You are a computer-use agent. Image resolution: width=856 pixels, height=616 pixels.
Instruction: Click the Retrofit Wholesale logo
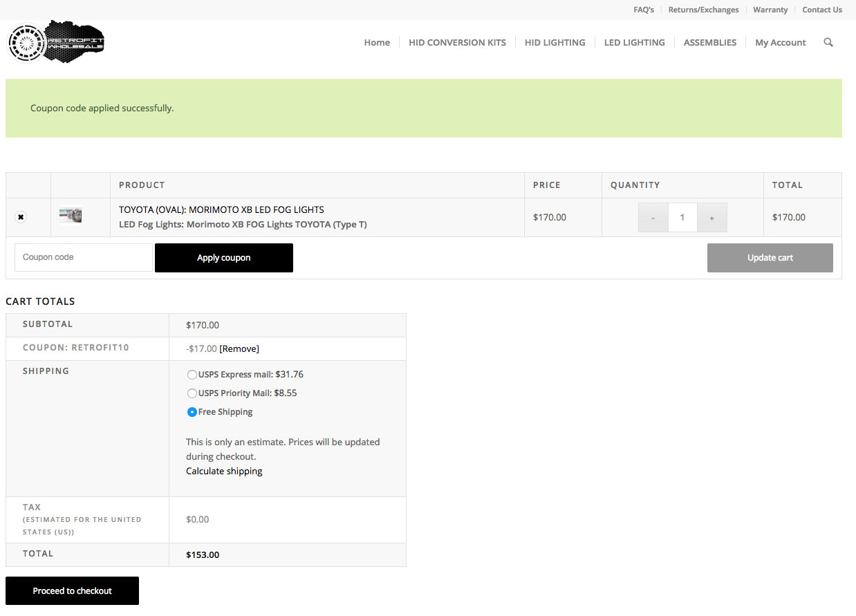56,42
